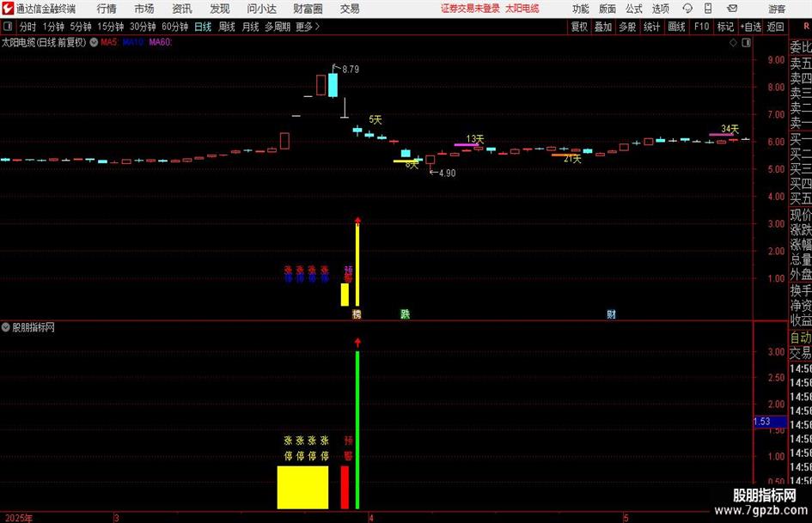Click the 通达信 red logo icon
This screenshot has width=812, height=523.
7,9
